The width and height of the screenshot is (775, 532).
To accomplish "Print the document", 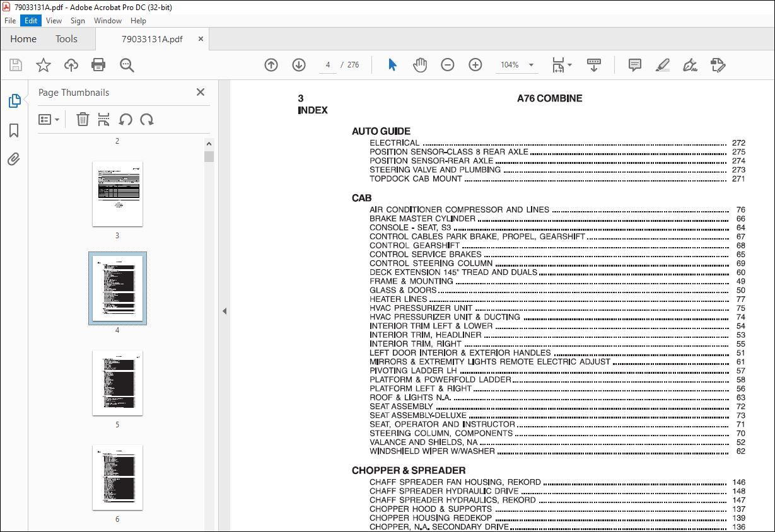I will pyautogui.click(x=99, y=64).
